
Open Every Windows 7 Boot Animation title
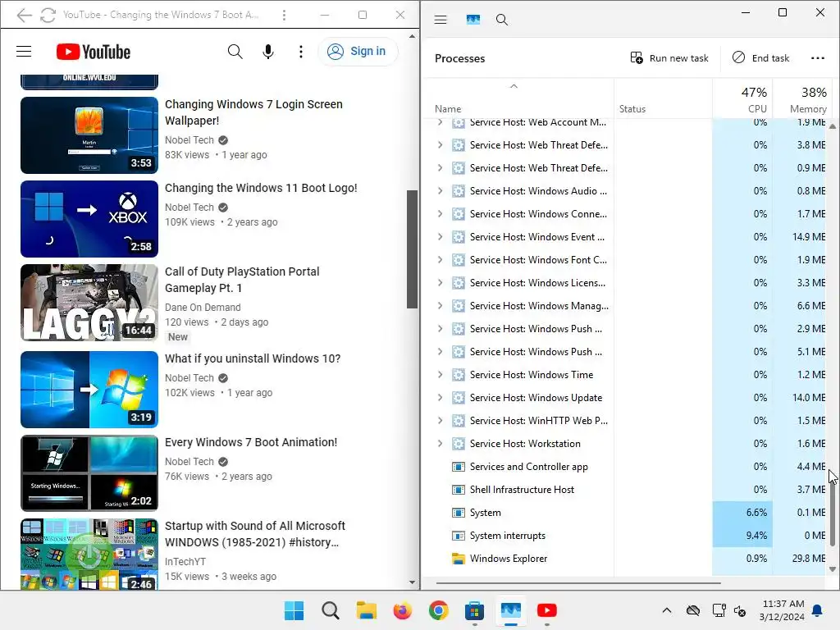point(251,442)
